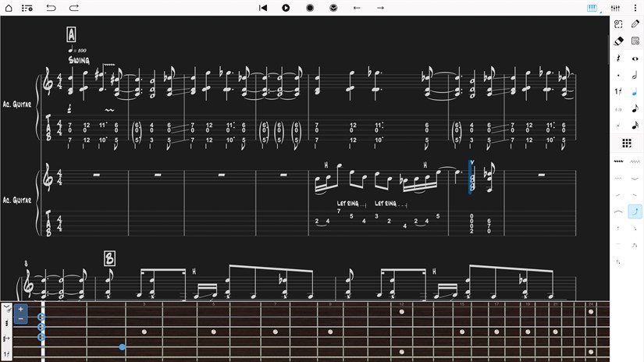Toggle the eye visibility icon
The height and width of the screenshot is (362, 644).
[635, 59]
